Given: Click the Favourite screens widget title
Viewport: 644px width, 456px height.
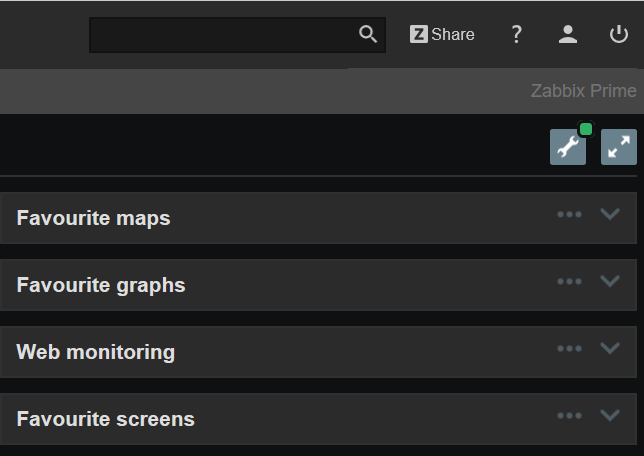Looking at the screenshot, I should [105, 419].
